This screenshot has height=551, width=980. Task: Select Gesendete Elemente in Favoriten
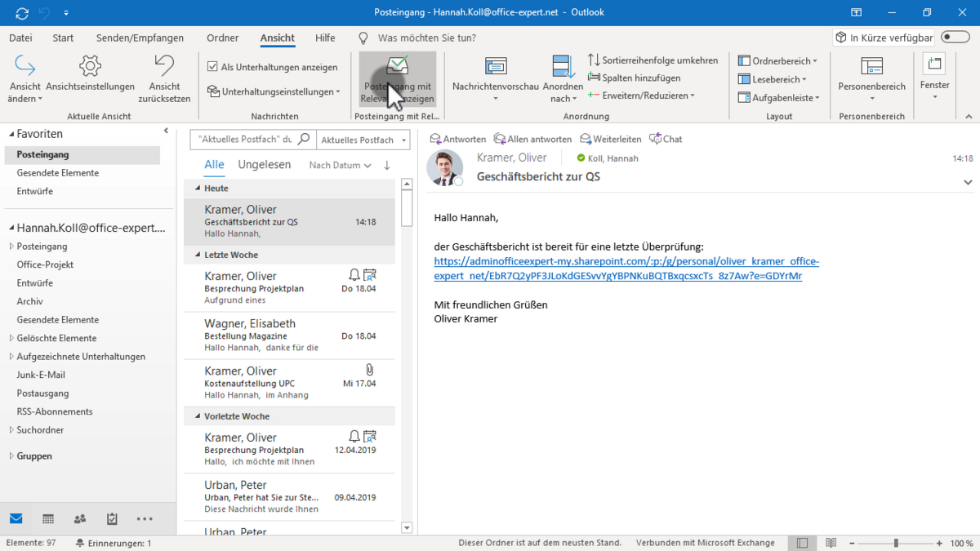[58, 173]
